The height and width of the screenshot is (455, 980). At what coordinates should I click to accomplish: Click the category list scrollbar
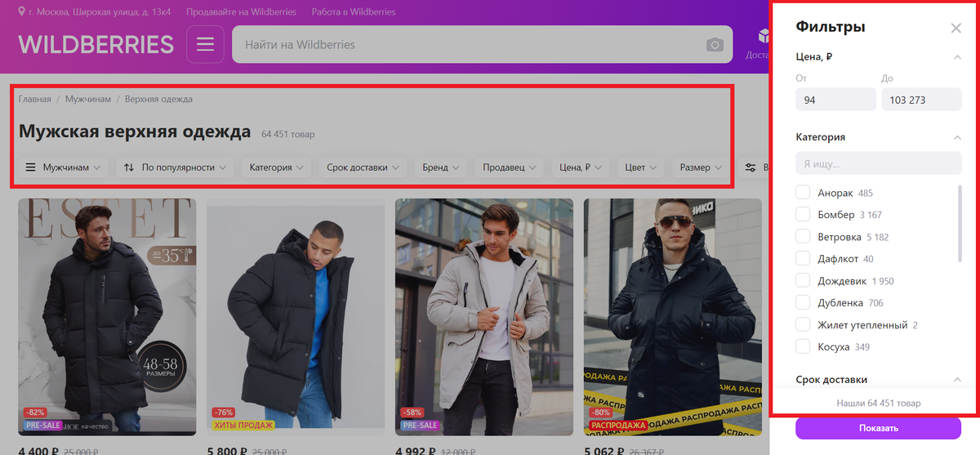[960, 225]
